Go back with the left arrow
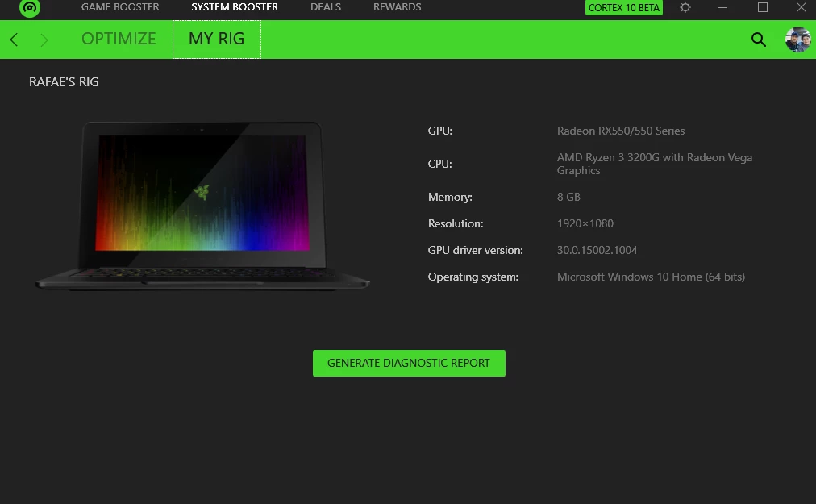The image size is (816, 504). 14,40
